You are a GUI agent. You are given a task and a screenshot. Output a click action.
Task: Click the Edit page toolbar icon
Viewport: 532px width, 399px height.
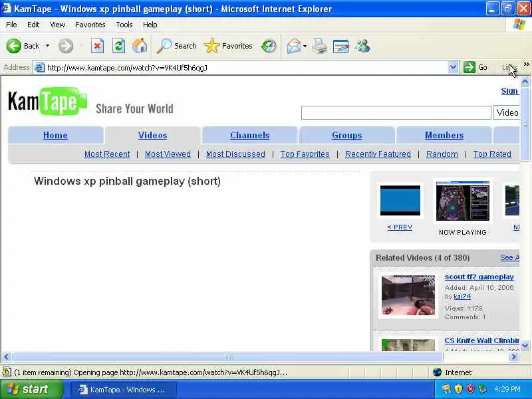[340, 46]
